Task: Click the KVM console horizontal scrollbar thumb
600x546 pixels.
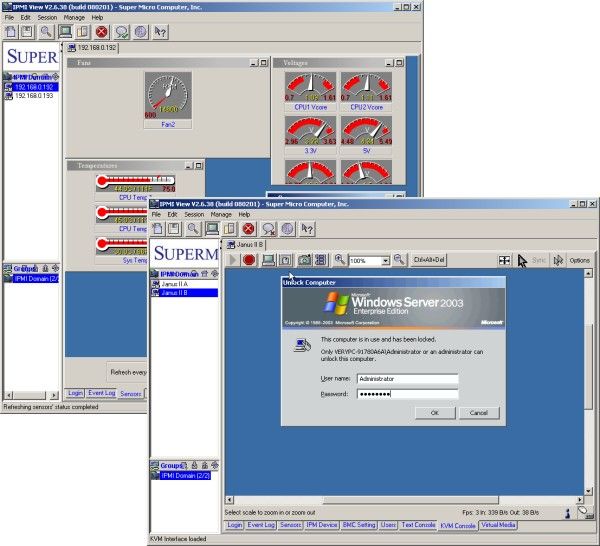Action: [411, 500]
